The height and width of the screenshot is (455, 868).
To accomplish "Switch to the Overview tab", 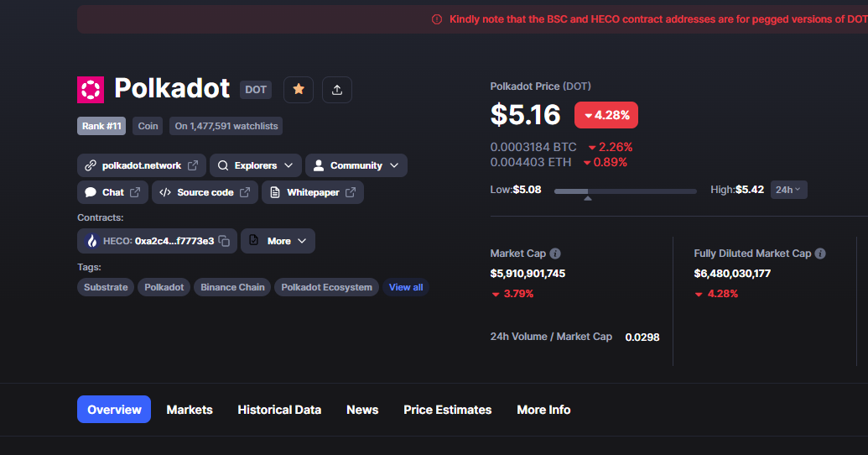I will click(x=114, y=410).
